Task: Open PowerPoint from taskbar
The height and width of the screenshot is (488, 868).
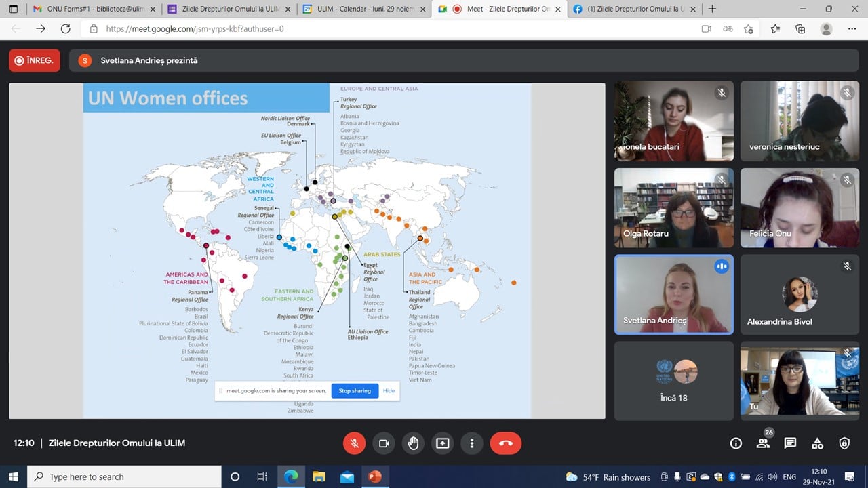Action: pyautogui.click(x=375, y=476)
